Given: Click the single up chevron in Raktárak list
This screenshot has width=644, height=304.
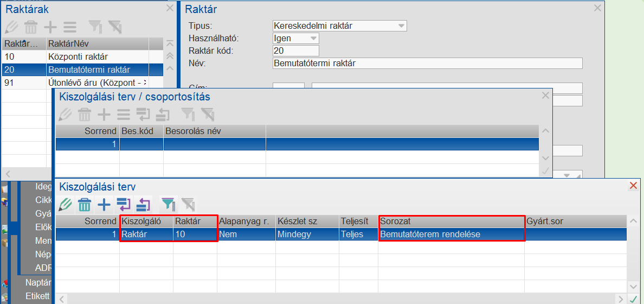Looking at the screenshot, I should coord(170,68).
